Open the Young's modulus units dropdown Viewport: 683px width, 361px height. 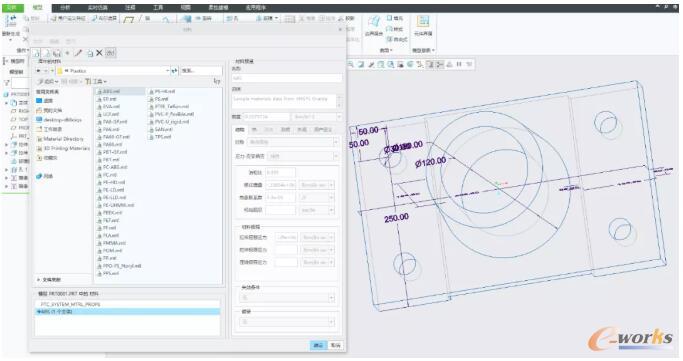pos(331,185)
